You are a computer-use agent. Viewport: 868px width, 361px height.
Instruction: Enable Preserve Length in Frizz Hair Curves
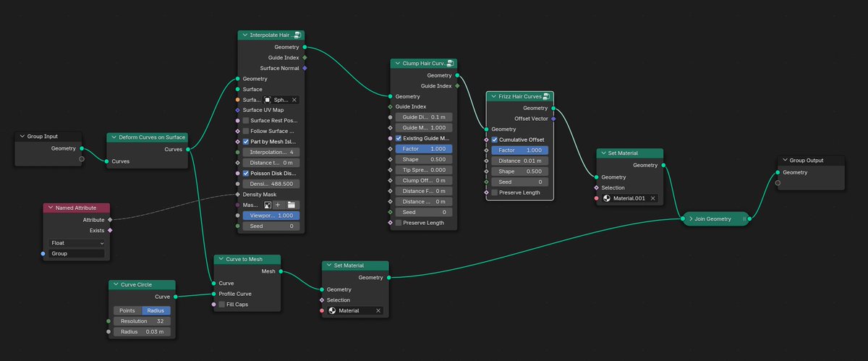click(x=495, y=192)
